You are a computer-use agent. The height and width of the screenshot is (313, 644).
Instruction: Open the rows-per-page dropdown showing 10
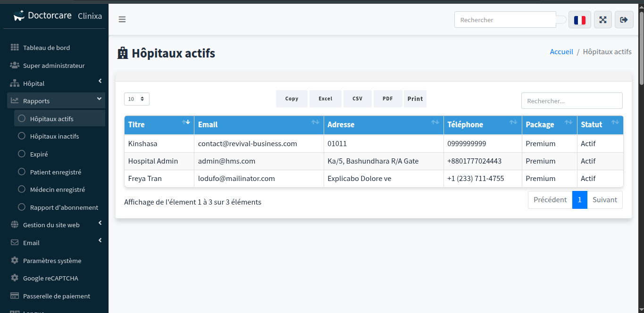click(137, 99)
